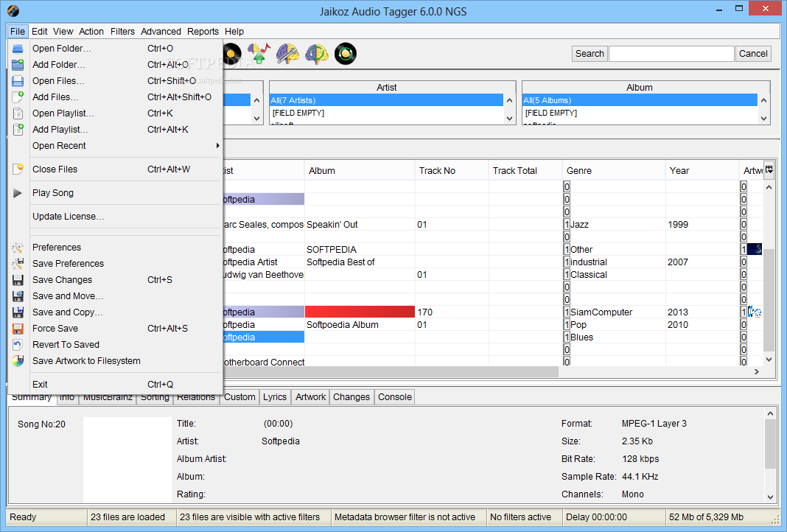Click the vinyl record with green arrows toolbar icon
The width and height of the screenshot is (787, 532).
tap(346, 53)
